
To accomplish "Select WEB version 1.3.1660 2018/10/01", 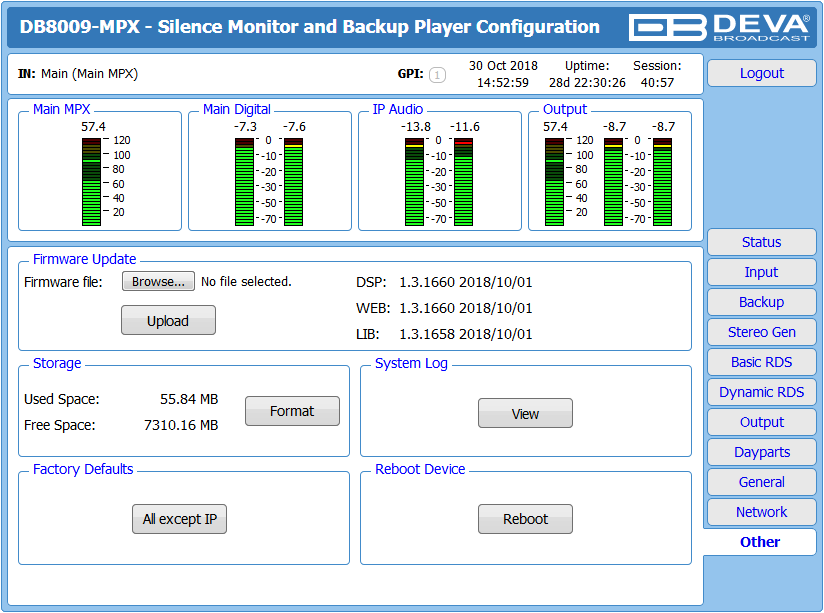I will click(x=466, y=308).
